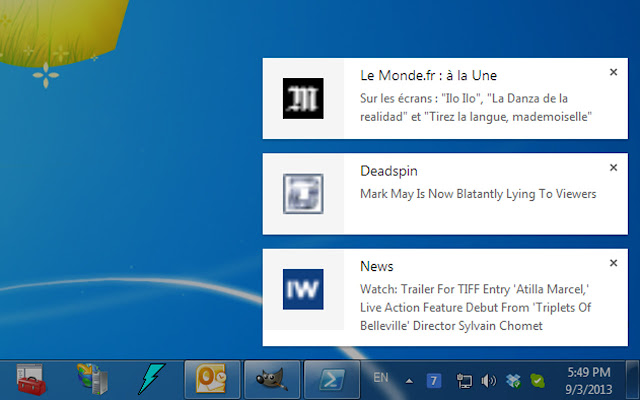The height and width of the screenshot is (400, 640).
Task: Click the IW Indiewire notification icon
Action: tap(303, 289)
